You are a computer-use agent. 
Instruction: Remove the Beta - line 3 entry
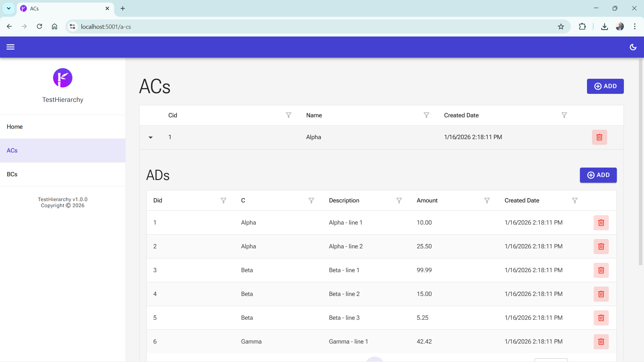[x=601, y=318]
